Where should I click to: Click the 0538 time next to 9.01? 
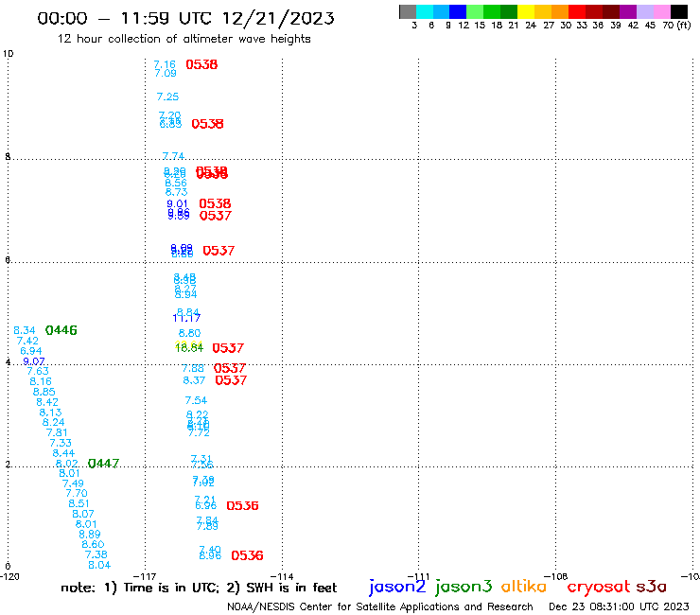click(x=215, y=203)
